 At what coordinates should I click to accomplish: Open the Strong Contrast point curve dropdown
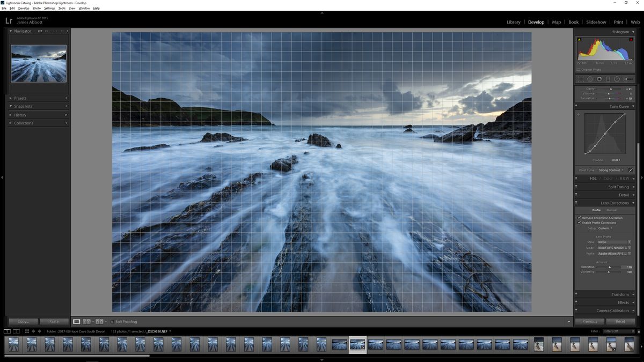click(611, 170)
